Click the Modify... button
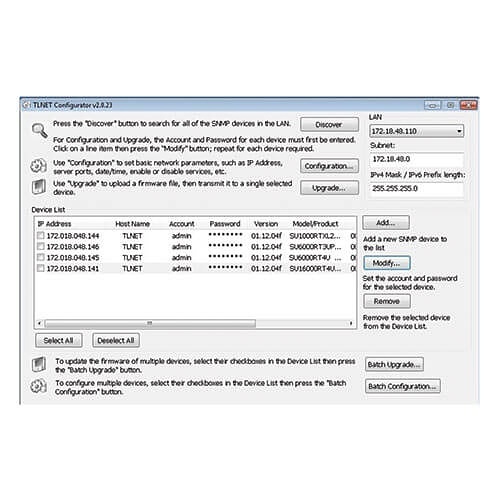The height and width of the screenshot is (500, 500). (x=387, y=263)
